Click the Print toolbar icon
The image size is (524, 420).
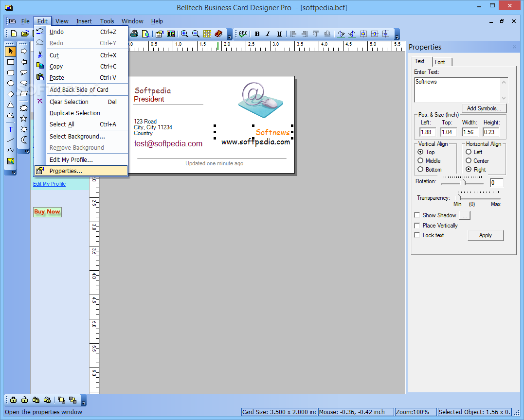click(x=134, y=34)
